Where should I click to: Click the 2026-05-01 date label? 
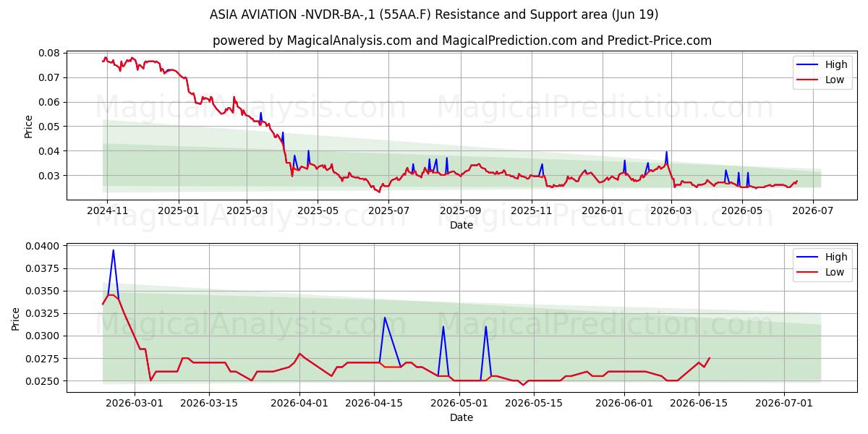pos(459,404)
